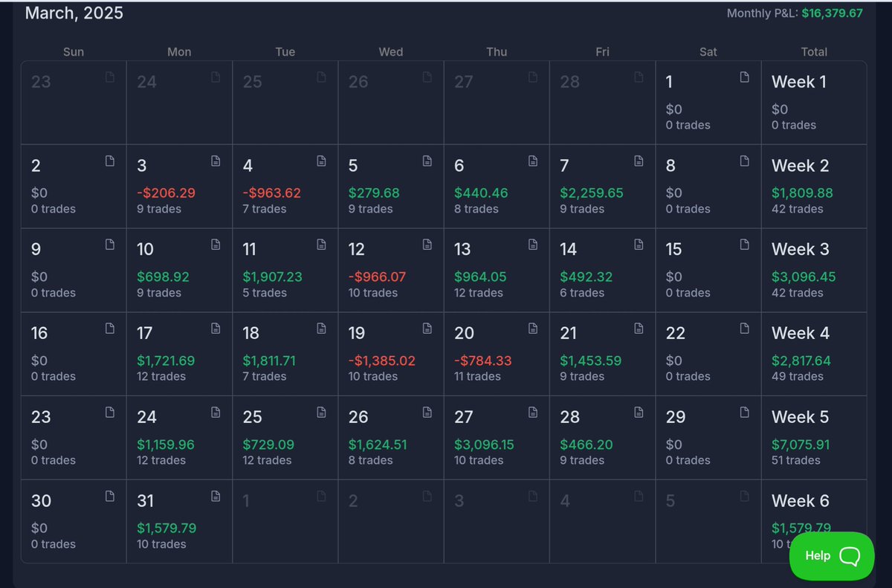This screenshot has width=892, height=588.
Task: Open the note icon on March 25
Action: [321, 412]
